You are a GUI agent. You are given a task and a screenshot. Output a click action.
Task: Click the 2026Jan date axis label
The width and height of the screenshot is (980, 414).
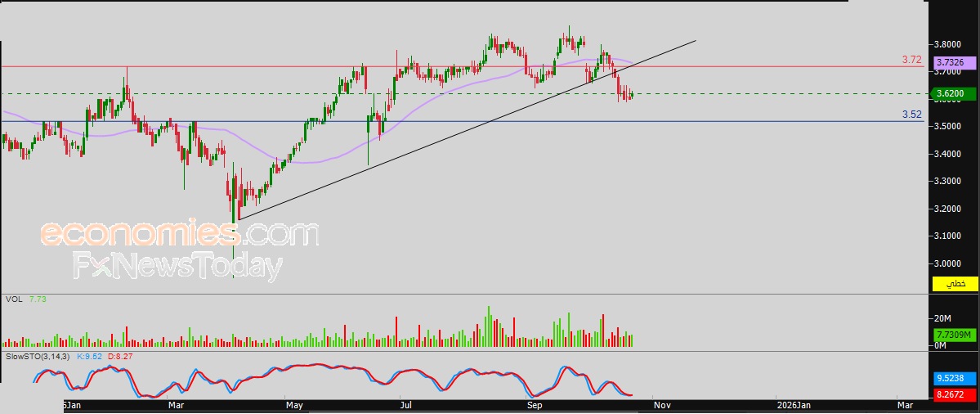[x=793, y=405]
